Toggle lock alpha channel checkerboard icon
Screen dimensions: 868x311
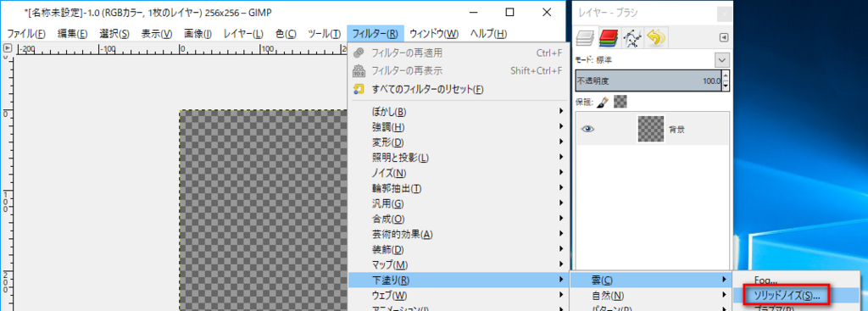coord(620,102)
